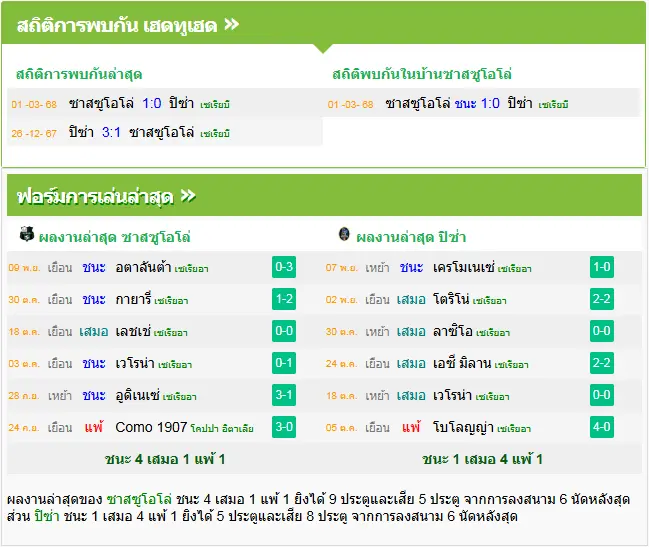This screenshot has height=547, width=649.
Task: Click Sassuolo summary ชนะ 4 เสมอ 1 แพ้ 1
Action: pyautogui.click(x=165, y=459)
